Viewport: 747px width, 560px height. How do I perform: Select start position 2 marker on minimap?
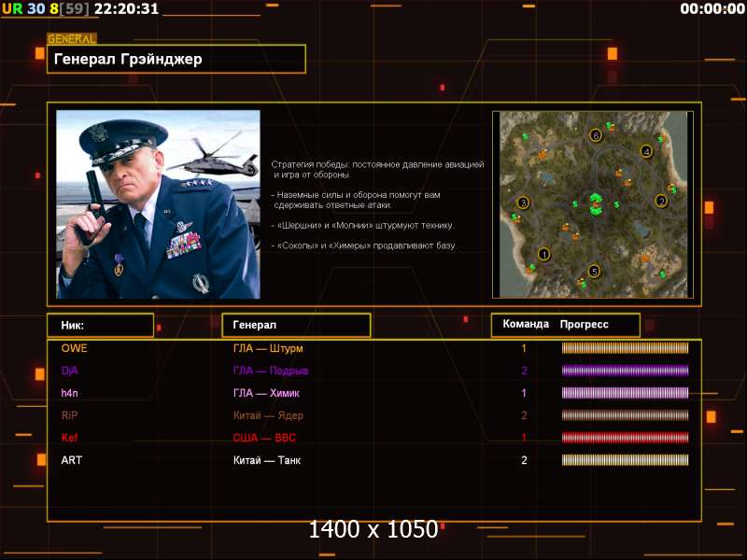661,200
